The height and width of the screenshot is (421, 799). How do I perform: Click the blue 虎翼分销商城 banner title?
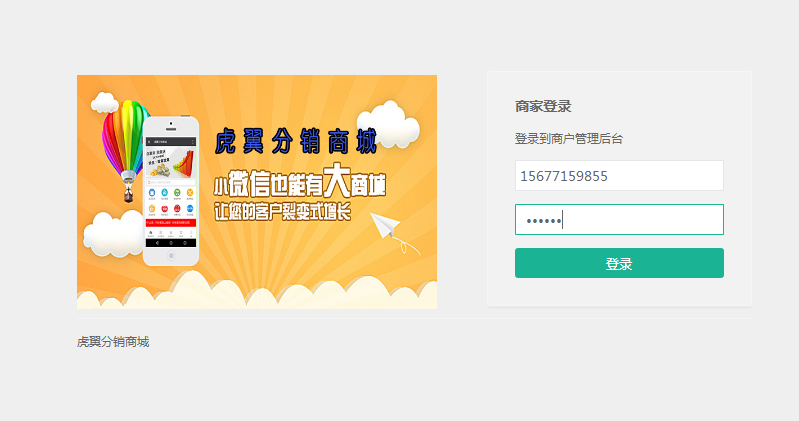tap(296, 141)
